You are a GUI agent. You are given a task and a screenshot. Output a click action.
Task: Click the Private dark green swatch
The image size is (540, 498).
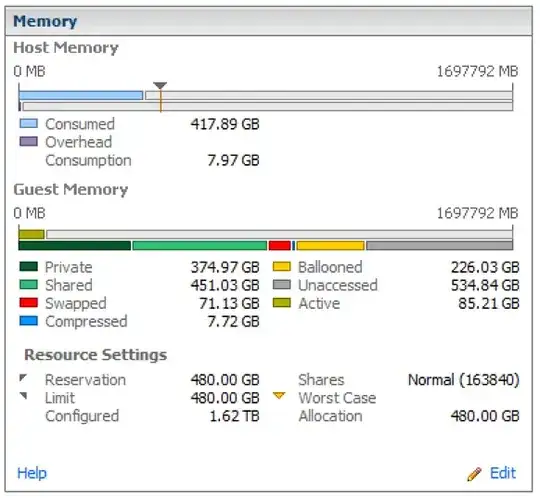(29, 267)
